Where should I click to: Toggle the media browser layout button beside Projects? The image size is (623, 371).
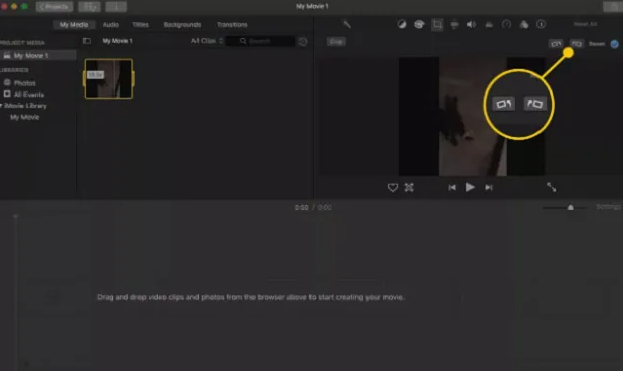pyautogui.click(x=90, y=7)
